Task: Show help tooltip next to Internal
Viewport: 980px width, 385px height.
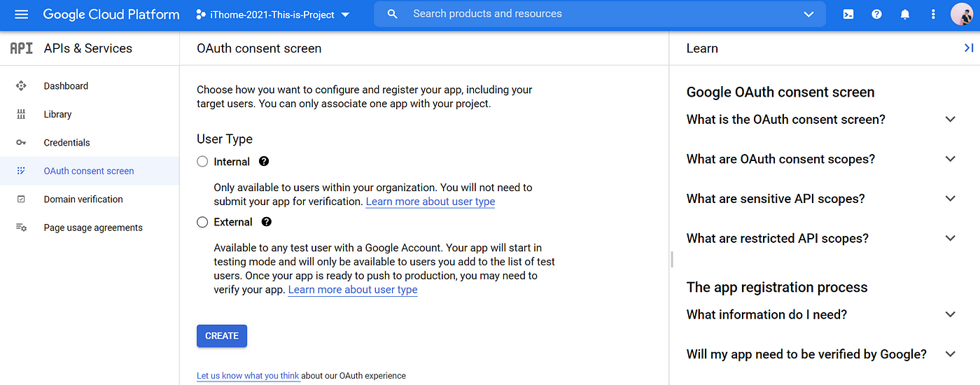Action: click(264, 162)
